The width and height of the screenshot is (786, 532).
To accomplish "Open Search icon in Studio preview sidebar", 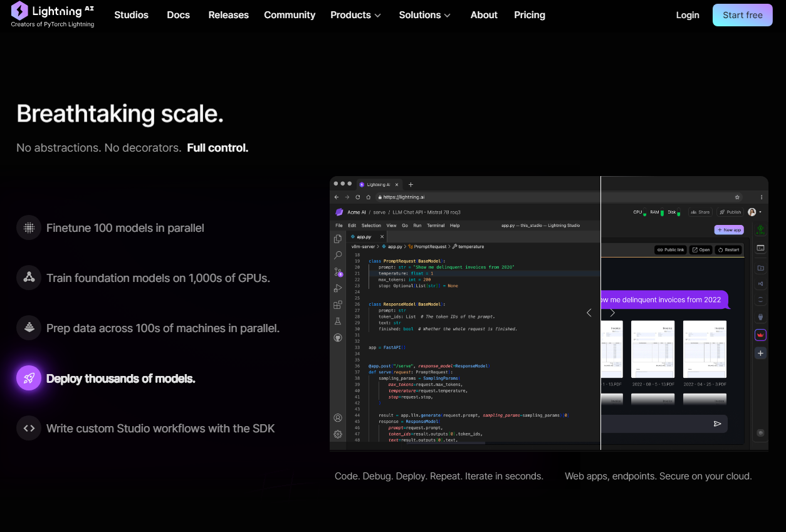I will 338,255.
